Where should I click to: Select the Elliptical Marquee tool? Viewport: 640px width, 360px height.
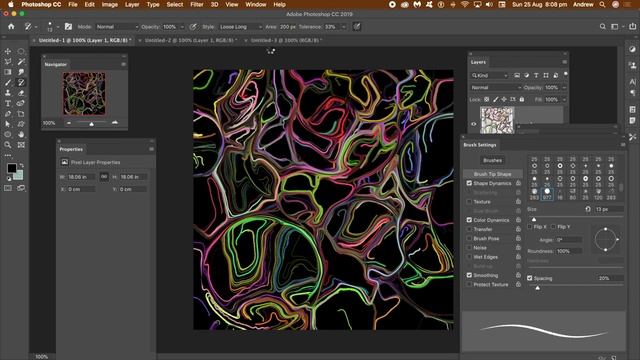coord(21,51)
